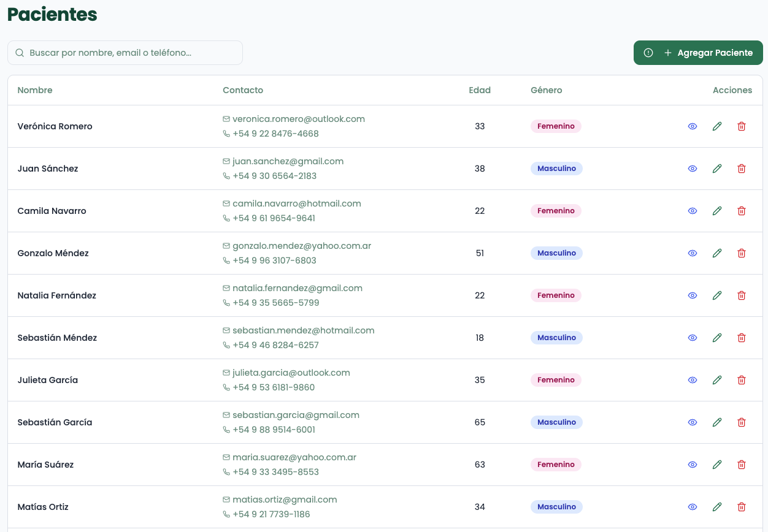Select the name Julieta García
Image resolution: width=768 pixels, height=532 pixels.
point(48,380)
